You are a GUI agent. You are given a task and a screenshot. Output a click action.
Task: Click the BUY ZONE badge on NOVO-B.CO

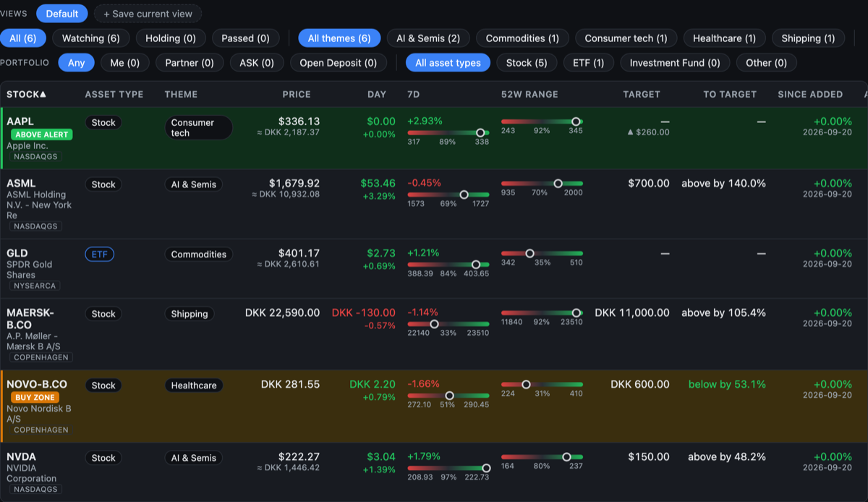click(35, 397)
